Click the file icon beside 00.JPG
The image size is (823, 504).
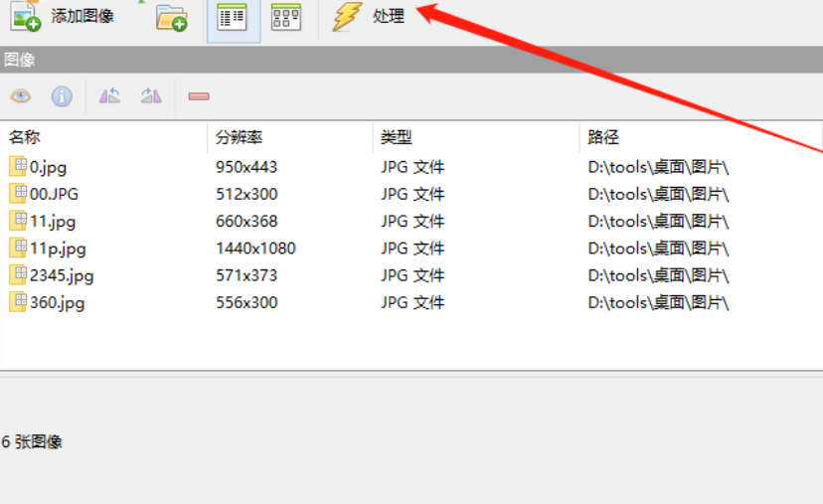(x=18, y=194)
